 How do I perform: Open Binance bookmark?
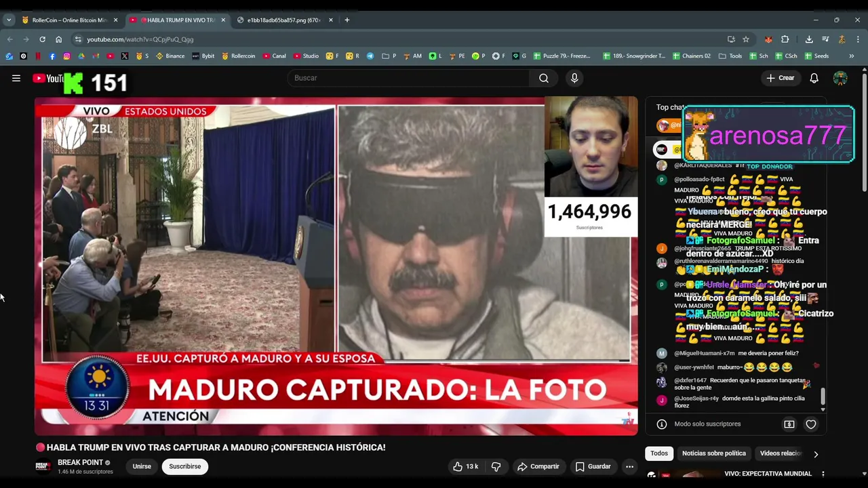tap(170, 56)
